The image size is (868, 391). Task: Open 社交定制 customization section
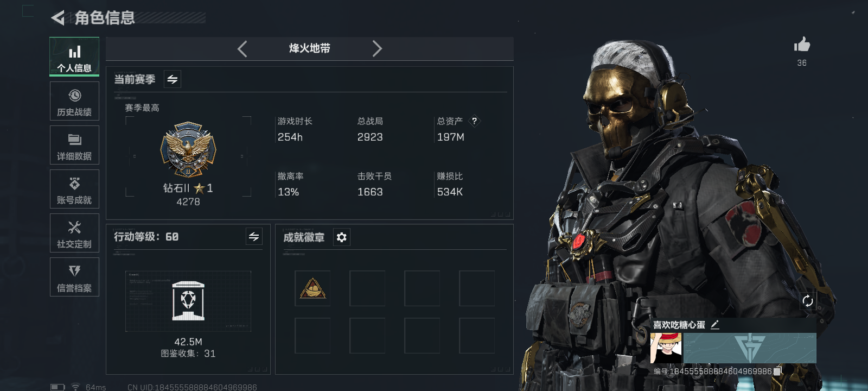(74, 233)
